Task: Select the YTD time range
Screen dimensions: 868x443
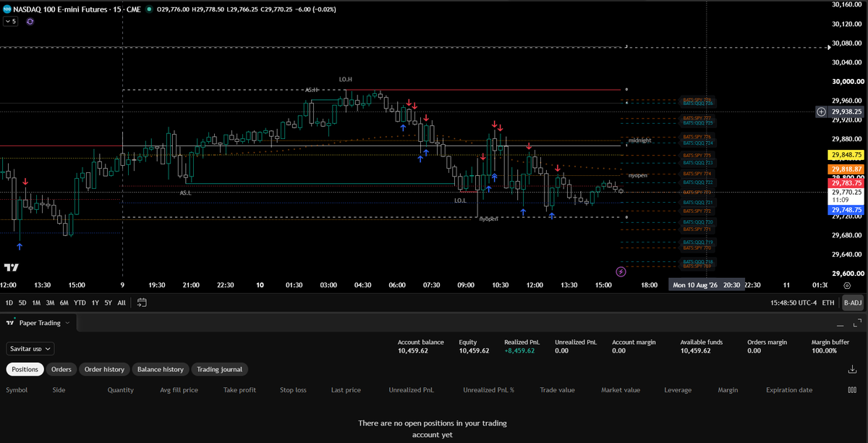Action: [x=80, y=303]
